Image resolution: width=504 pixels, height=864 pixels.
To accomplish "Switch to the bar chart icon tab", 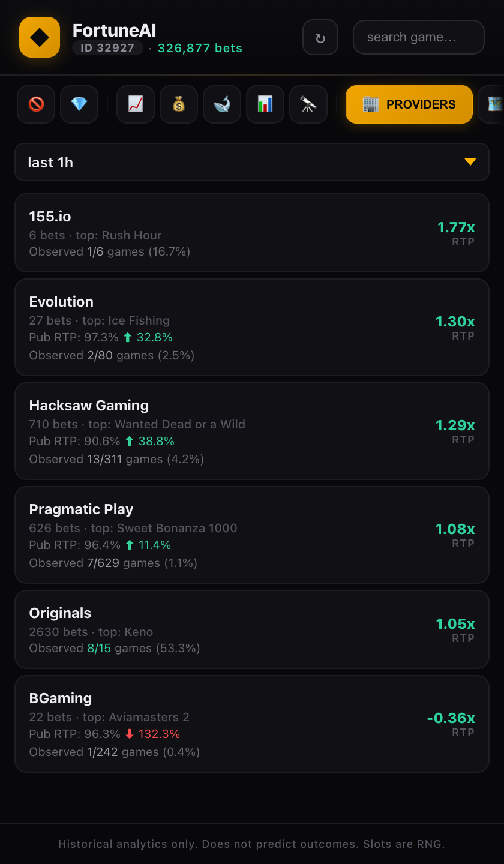I will (x=265, y=104).
